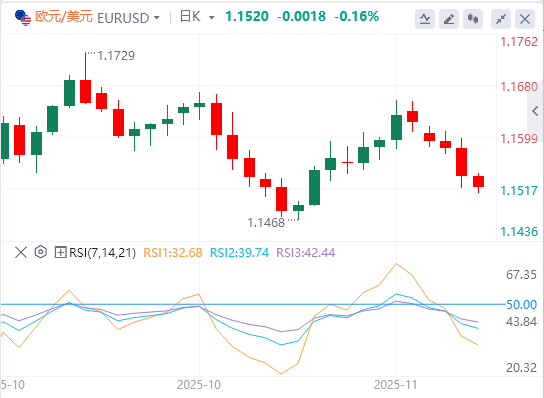Open the 日K timeframe dropdown
The width and height of the screenshot is (544, 398).
[x=197, y=17]
